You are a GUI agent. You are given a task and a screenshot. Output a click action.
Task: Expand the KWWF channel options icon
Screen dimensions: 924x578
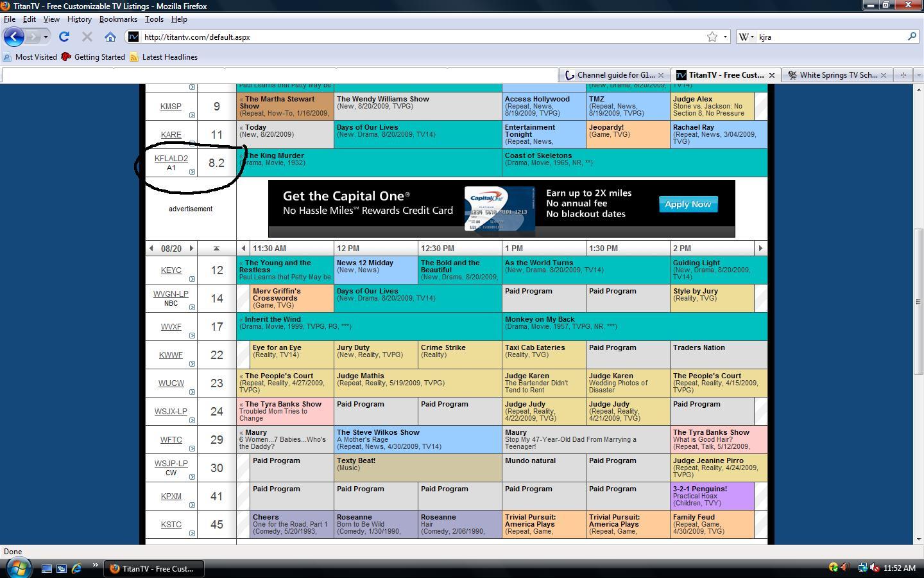[x=192, y=364]
